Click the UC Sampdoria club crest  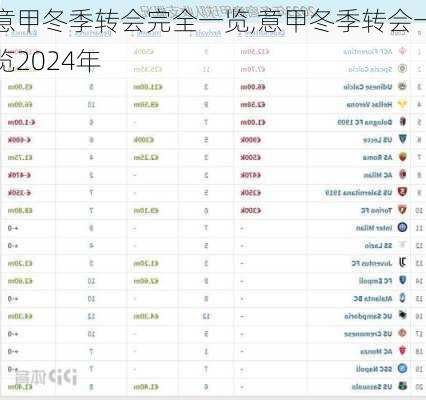point(403,316)
